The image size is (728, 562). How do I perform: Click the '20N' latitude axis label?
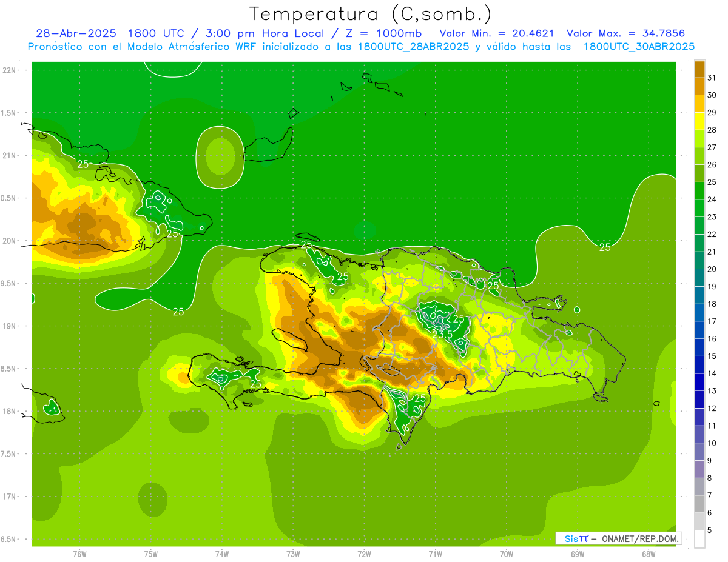(9, 241)
